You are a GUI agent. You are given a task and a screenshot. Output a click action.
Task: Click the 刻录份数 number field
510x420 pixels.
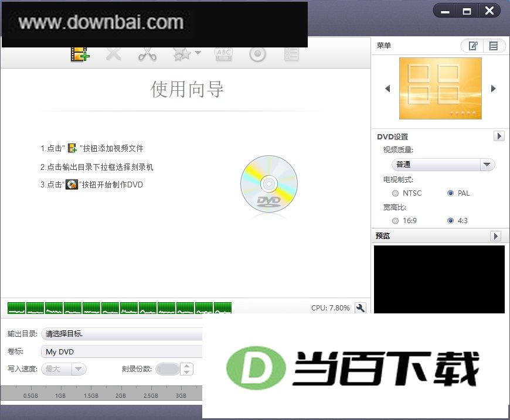(168, 369)
